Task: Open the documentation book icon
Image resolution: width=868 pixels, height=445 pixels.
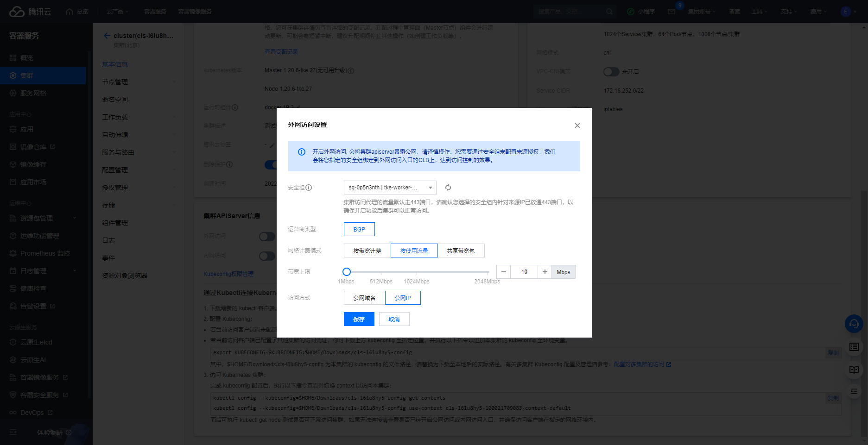Action: coord(854,370)
